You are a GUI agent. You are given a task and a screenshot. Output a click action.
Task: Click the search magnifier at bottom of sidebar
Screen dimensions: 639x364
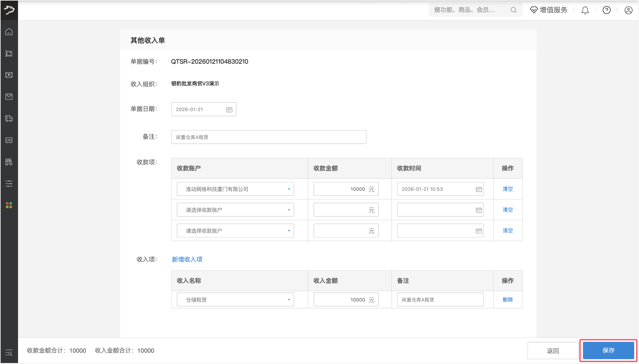(x=9, y=353)
